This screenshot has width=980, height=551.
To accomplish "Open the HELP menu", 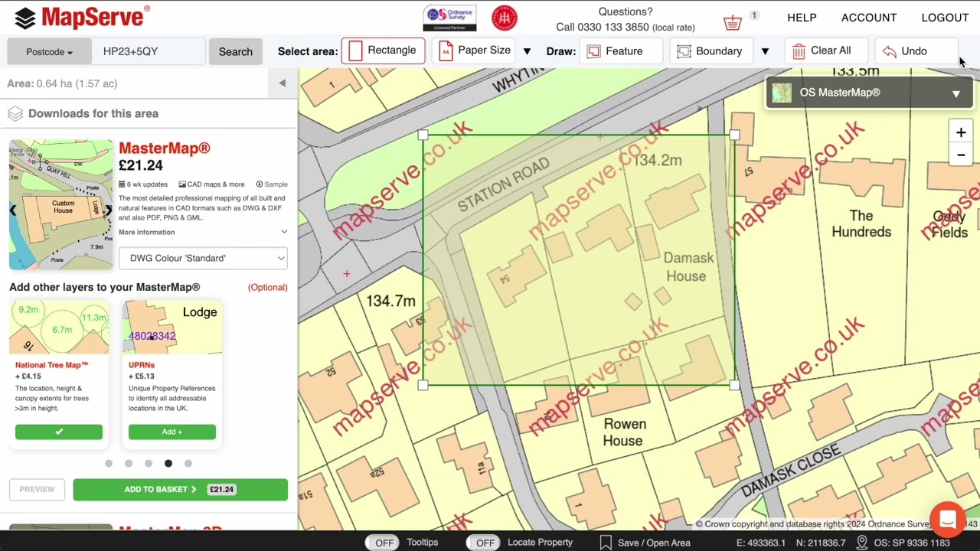I will click(802, 18).
